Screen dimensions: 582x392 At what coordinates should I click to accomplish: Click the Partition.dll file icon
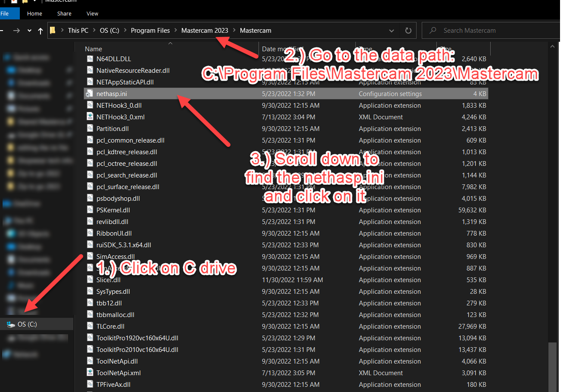[90, 128]
